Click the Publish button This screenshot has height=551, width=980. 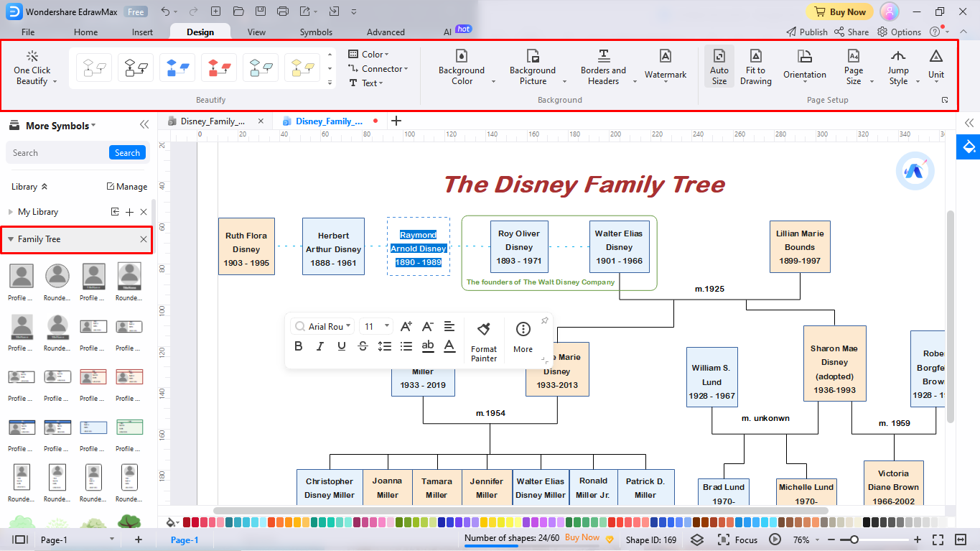pyautogui.click(x=807, y=32)
